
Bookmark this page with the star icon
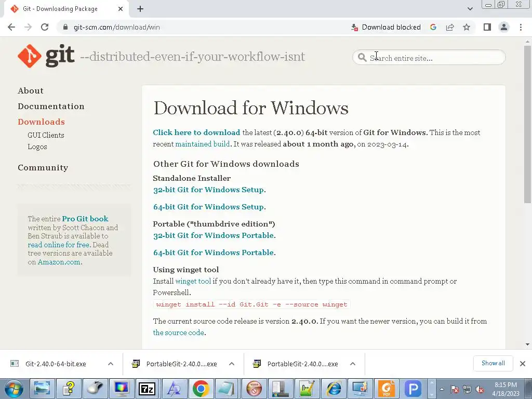[x=467, y=27]
